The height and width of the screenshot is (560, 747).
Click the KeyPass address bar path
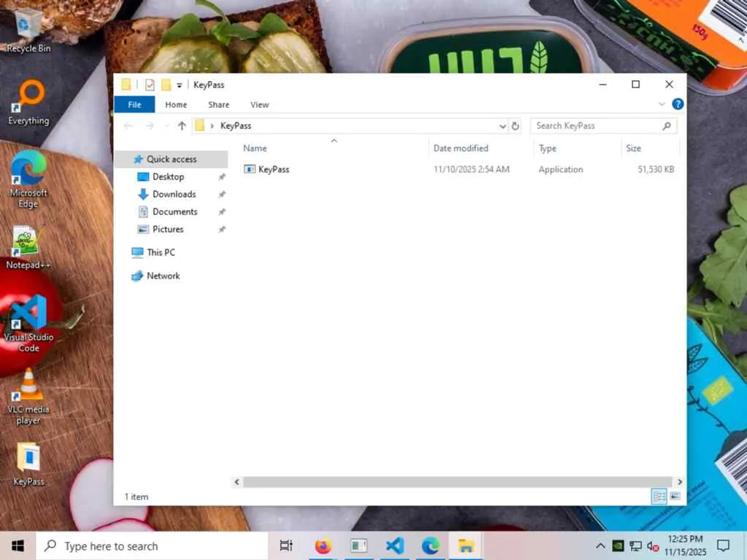pos(236,125)
